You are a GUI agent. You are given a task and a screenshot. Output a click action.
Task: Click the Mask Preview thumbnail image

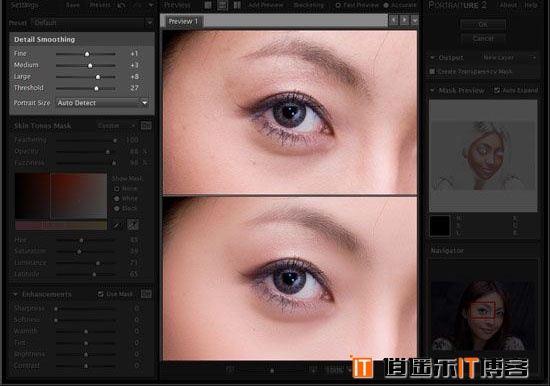pos(483,155)
